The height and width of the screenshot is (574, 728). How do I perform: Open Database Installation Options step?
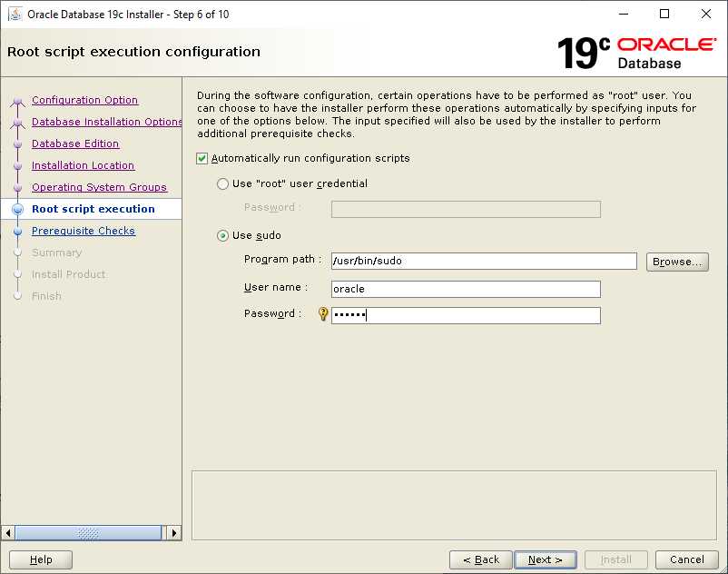click(107, 122)
